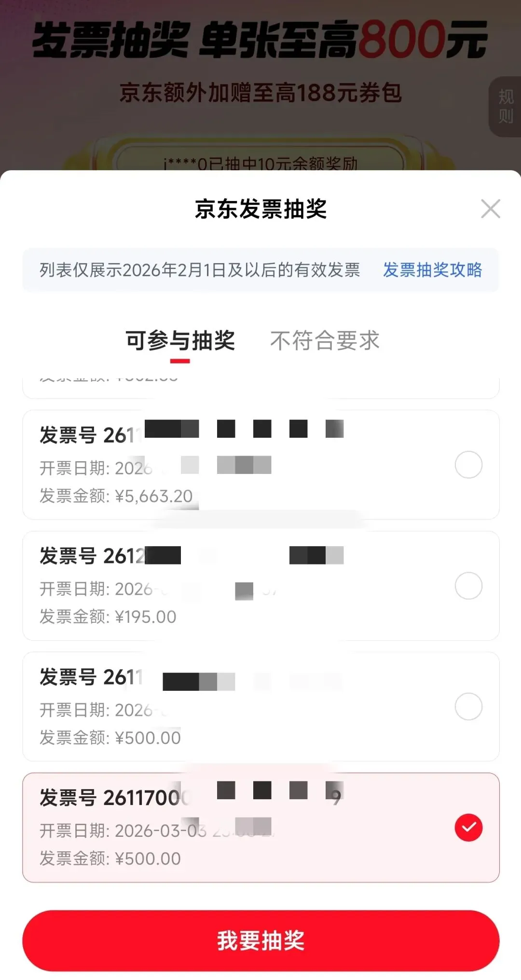This screenshot has height=980, width=521.
Task: Tap the notice about 2026年2月1日 invoices
Action: (200, 270)
